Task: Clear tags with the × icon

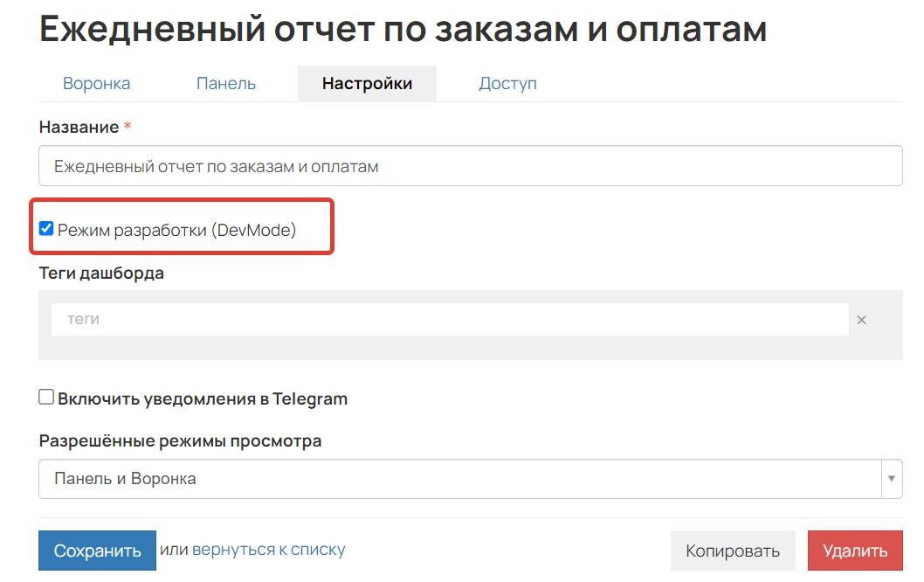Action: [x=861, y=320]
